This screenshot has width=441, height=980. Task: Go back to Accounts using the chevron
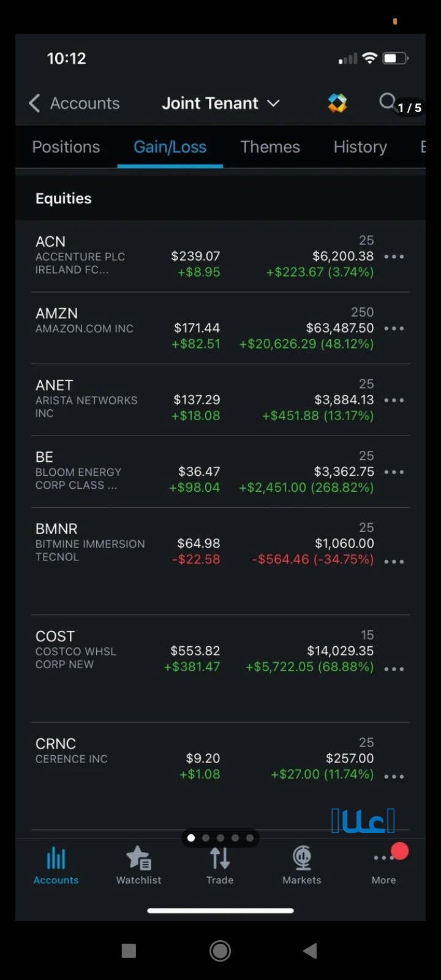pyautogui.click(x=35, y=103)
